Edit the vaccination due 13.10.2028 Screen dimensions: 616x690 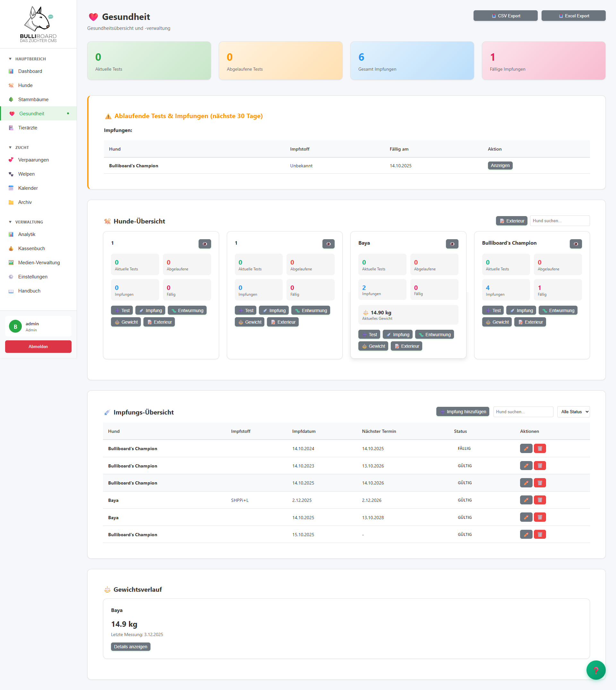[526, 517]
